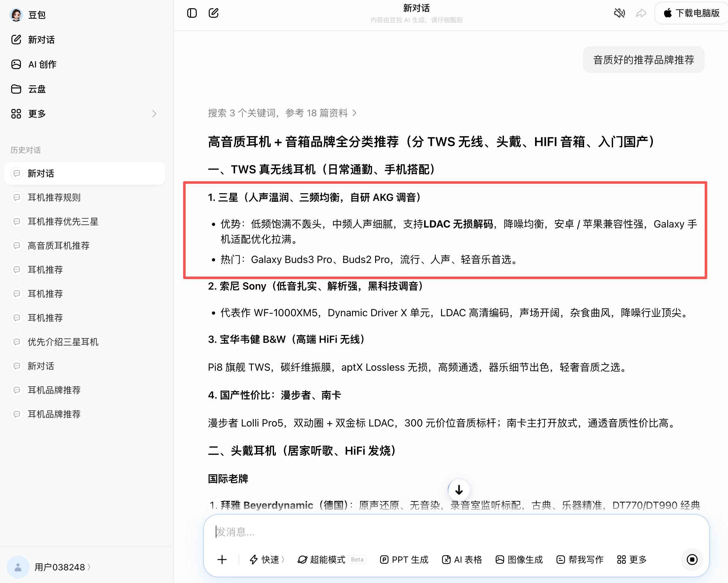The height and width of the screenshot is (583, 728).
Task: Click the 图像生成 picture icon
Action: pos(500,560)
